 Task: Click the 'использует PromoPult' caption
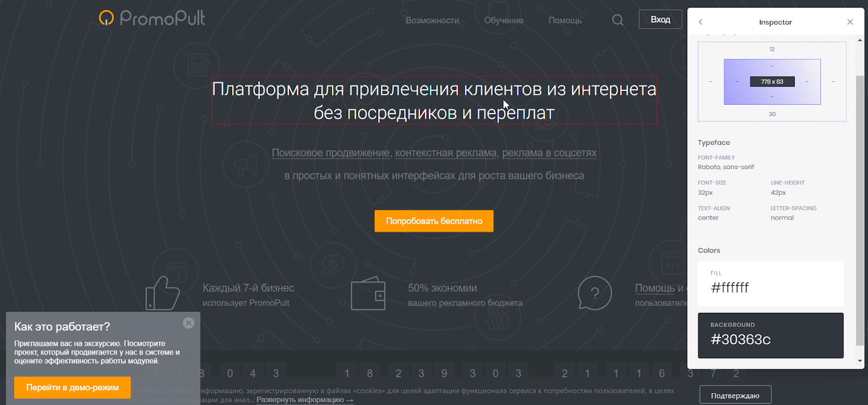[x=246, y=303]
